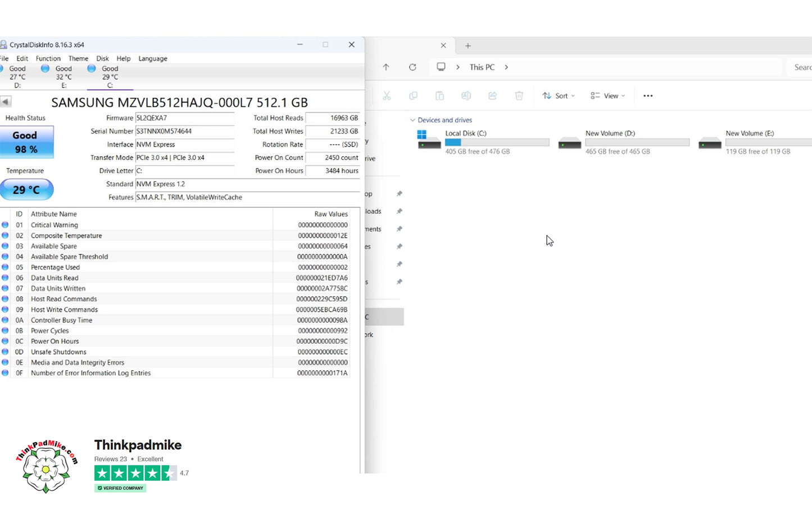Select the Host Read Commands row
The height and width of the screenshot is (510, 812).
(175, 299)
